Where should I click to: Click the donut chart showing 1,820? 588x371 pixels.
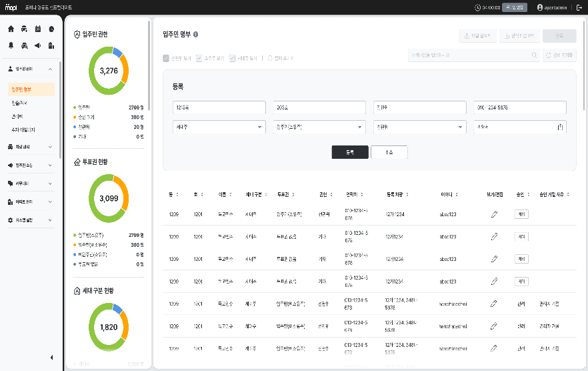click(x=109, y=327)
